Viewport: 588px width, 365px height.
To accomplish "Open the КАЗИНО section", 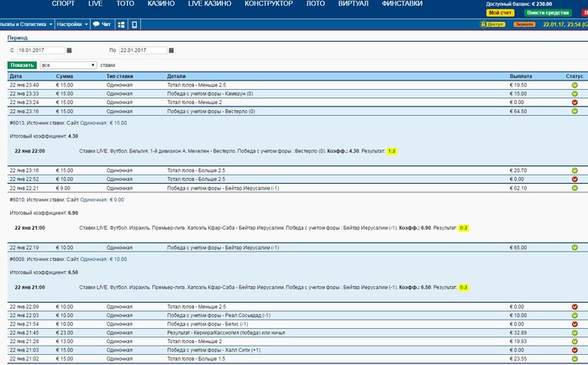I will [161, 3].
